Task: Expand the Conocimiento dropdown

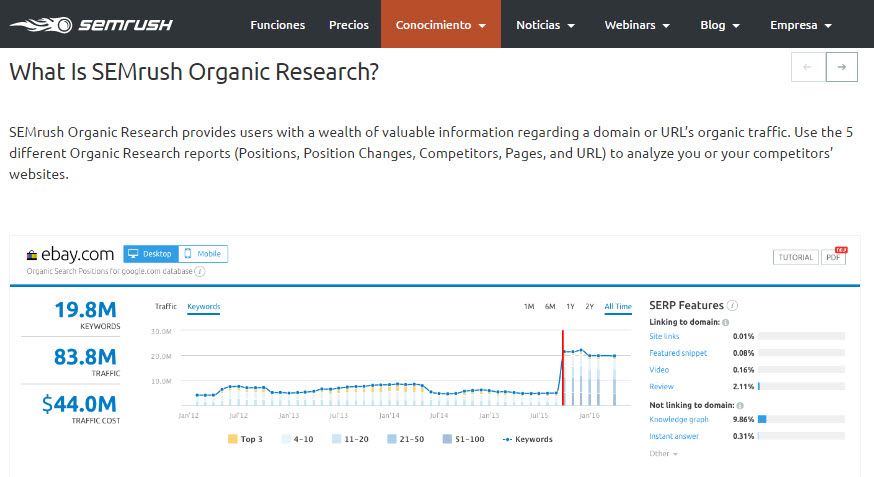Action: pos(441,25)
